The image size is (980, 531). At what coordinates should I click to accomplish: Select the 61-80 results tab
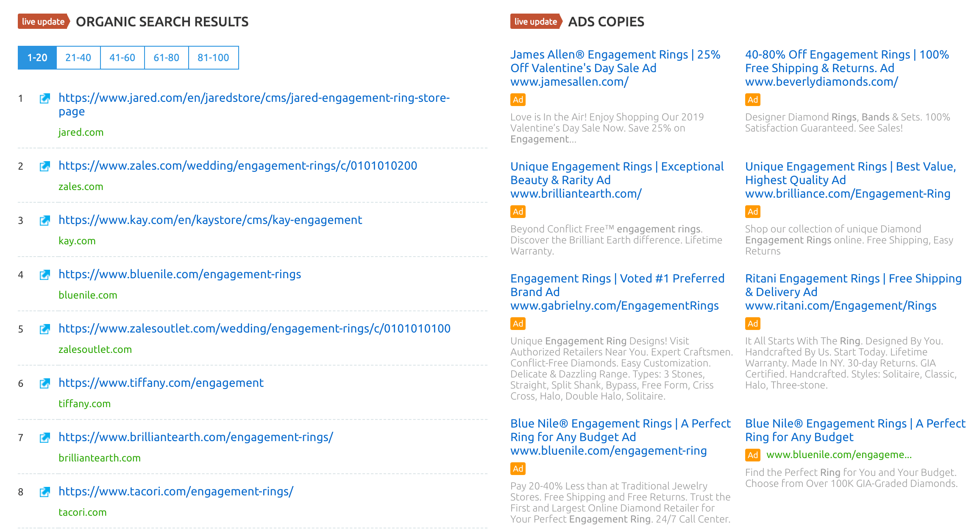pyautogui.click(x=167, y=58)
